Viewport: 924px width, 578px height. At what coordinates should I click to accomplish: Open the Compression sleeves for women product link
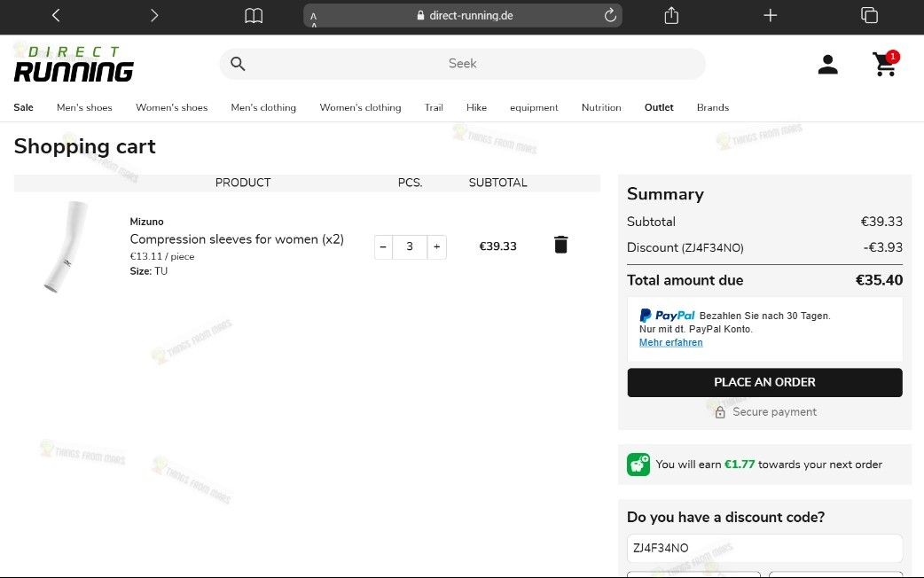pos(237,239)
